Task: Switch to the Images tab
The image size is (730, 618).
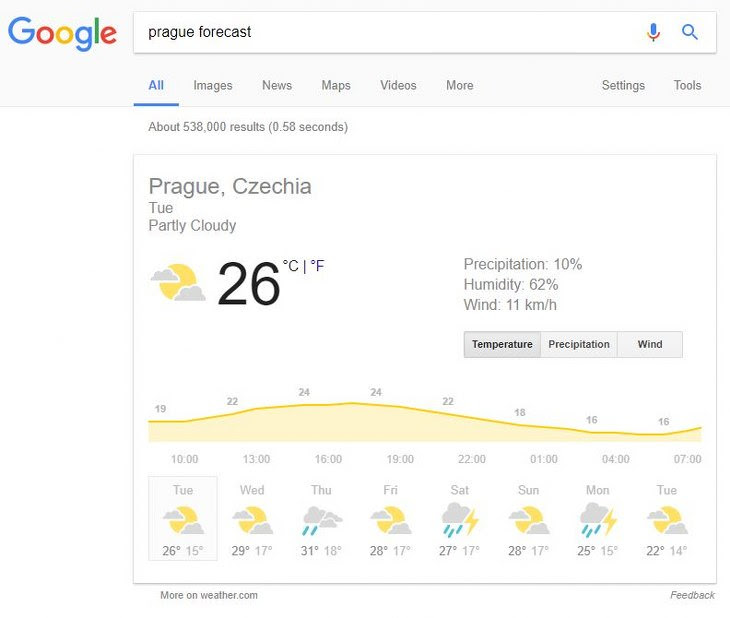Action: click(x=213, y=85)
